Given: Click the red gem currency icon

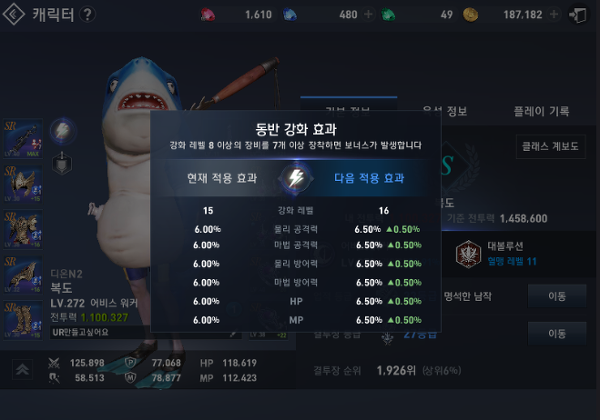Looking at the screenshot, I should pyautogui.click(x=208, y=15).
